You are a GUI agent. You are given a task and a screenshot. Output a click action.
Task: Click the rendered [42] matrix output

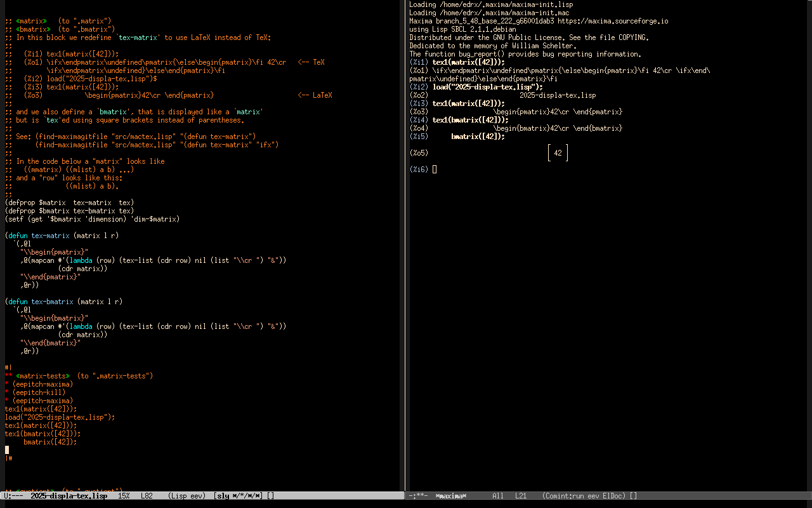point(558,153)
